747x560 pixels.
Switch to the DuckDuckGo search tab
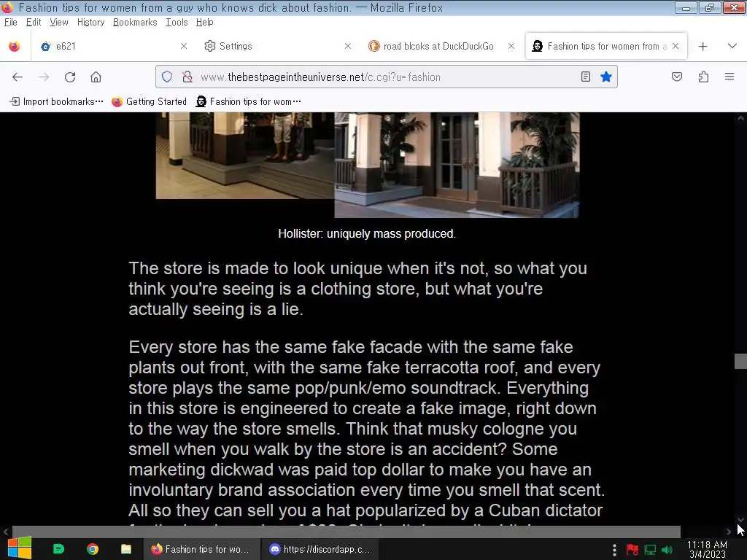tap(441, 46)
